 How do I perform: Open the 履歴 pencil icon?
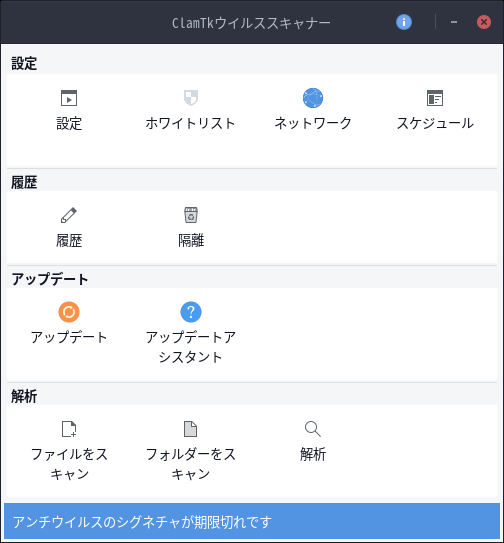tap(69, 215)
